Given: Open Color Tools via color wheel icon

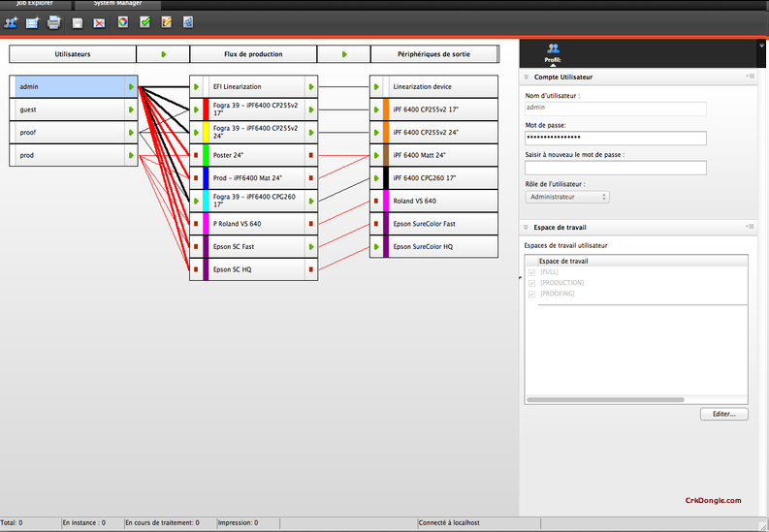Looking at the screenshot, I should tap(123, 22).
